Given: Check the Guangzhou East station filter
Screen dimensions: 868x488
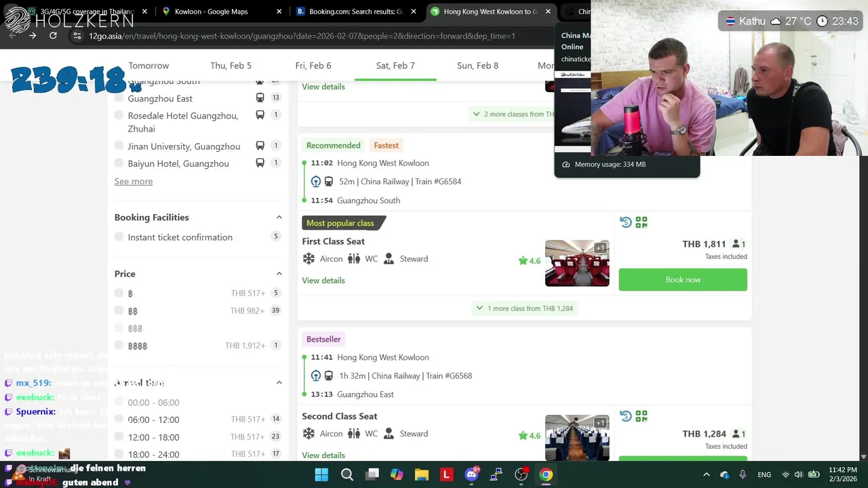Looking at the screenshot, I should 119,98.
